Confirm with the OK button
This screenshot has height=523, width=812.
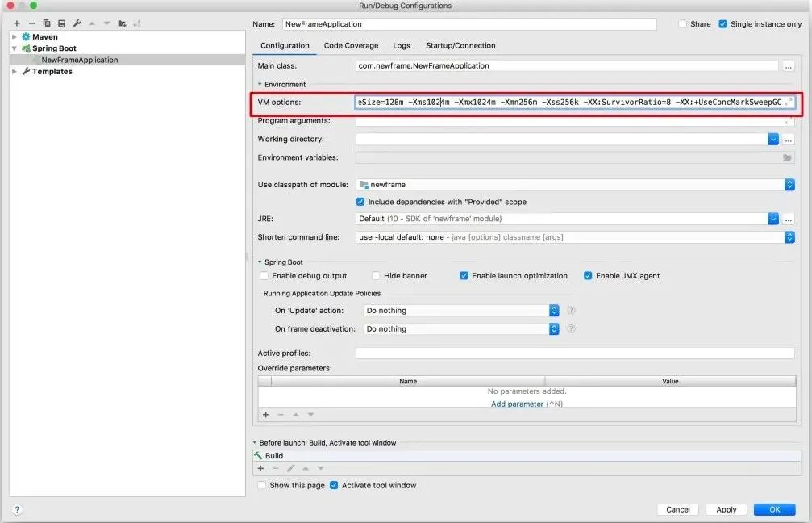pos(774,509)
